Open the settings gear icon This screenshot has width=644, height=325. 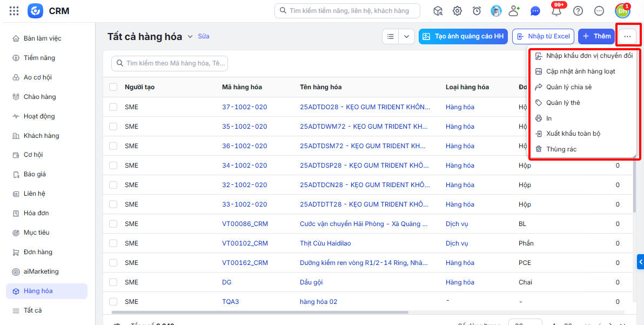[457, 11]
